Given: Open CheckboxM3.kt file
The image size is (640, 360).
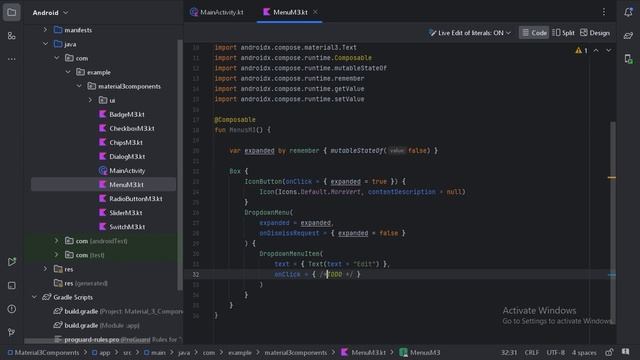Looking at the screenshot, I should 127,128.
